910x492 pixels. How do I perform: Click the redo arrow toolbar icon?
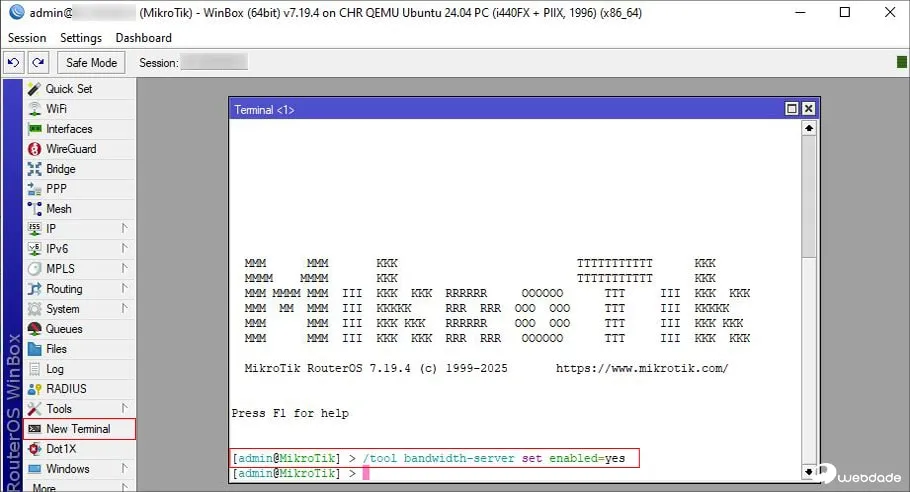[37, 63]
